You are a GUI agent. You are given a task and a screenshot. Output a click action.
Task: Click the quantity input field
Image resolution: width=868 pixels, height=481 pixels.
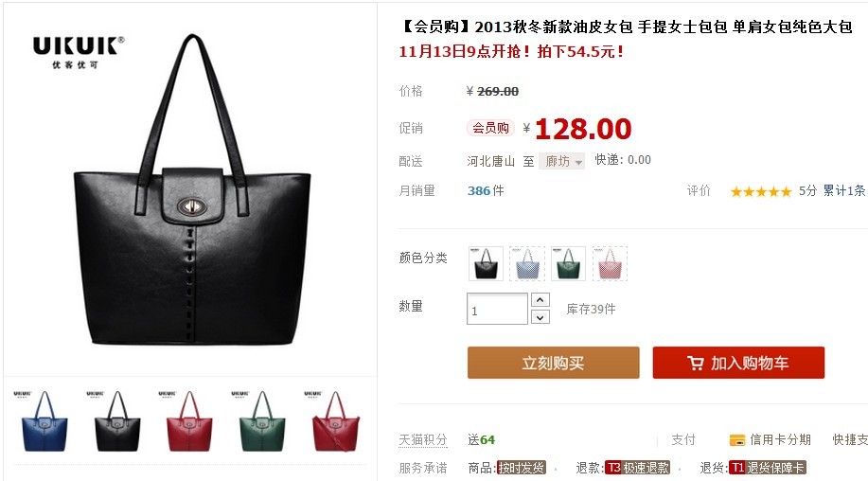(x=497, y=309)
